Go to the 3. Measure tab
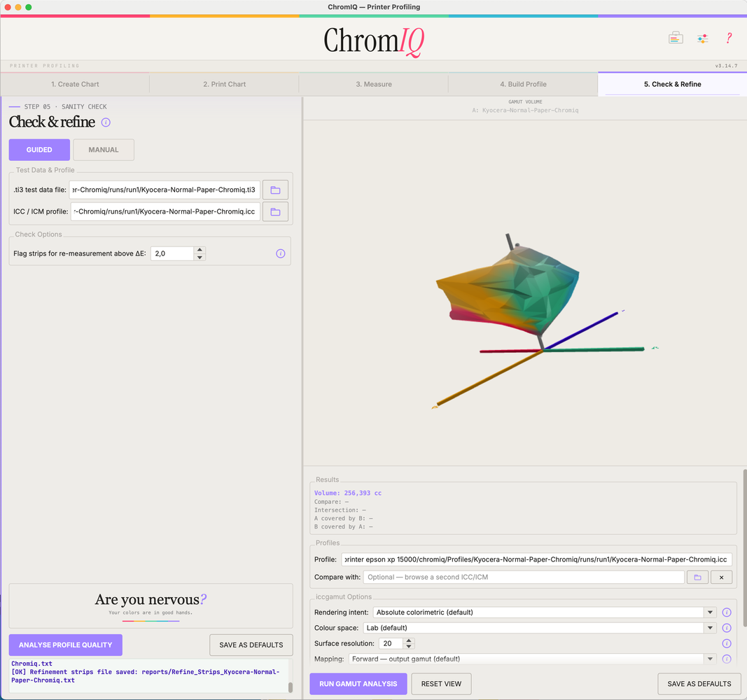The width and height of the screenshot is (747, 700). pos(374,84)
